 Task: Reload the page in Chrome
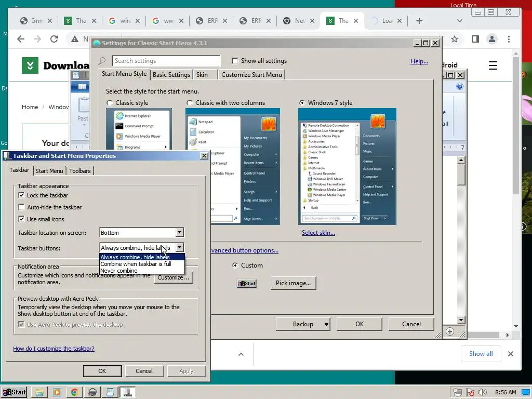[54, 39]
